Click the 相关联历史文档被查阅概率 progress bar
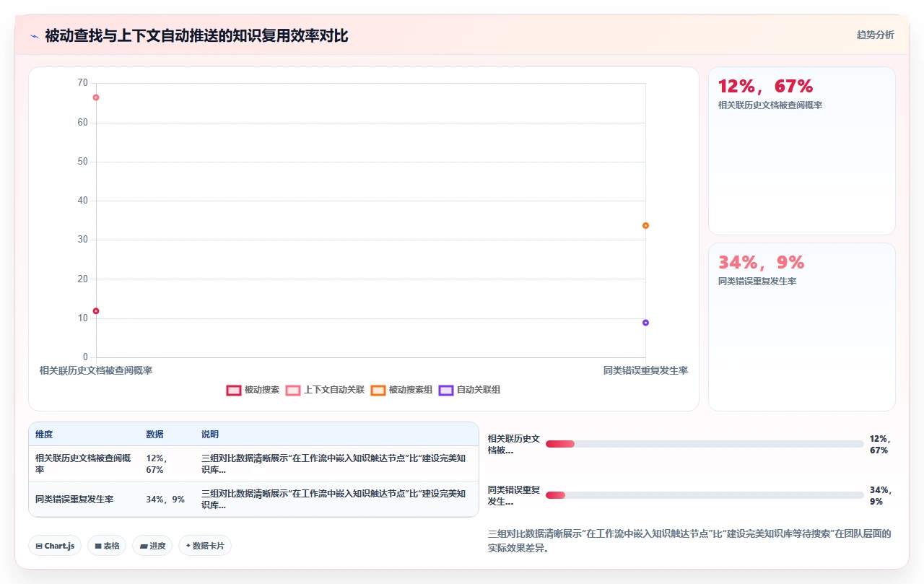 (x=705, y=444)
